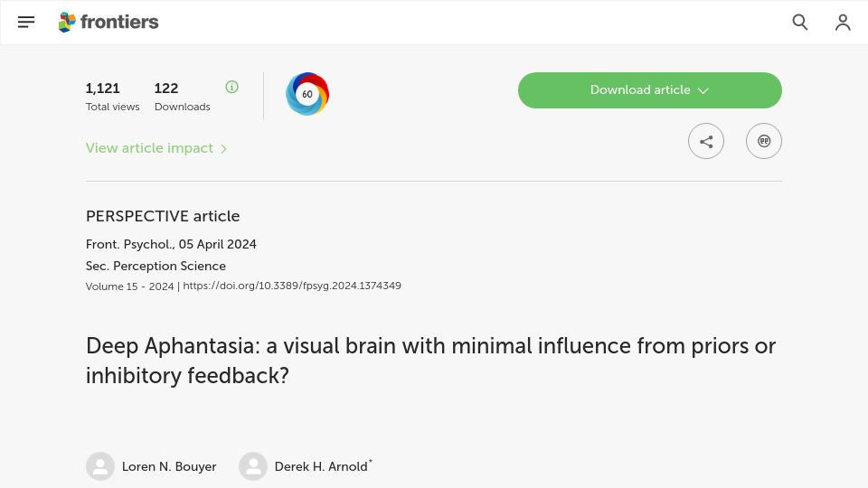
Task: Select author name Derek H. Arnold
Action: click(321, 466)
